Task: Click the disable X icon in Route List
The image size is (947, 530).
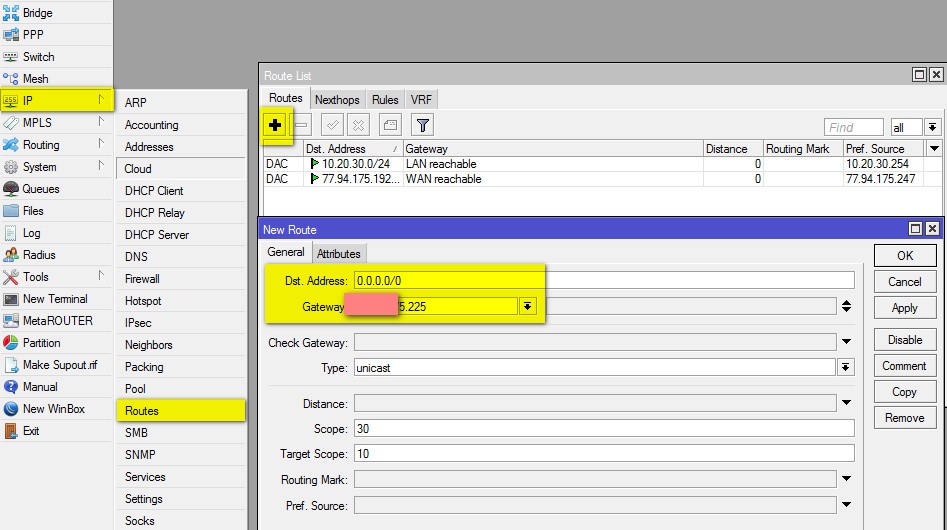Action: tap(358, 125)
